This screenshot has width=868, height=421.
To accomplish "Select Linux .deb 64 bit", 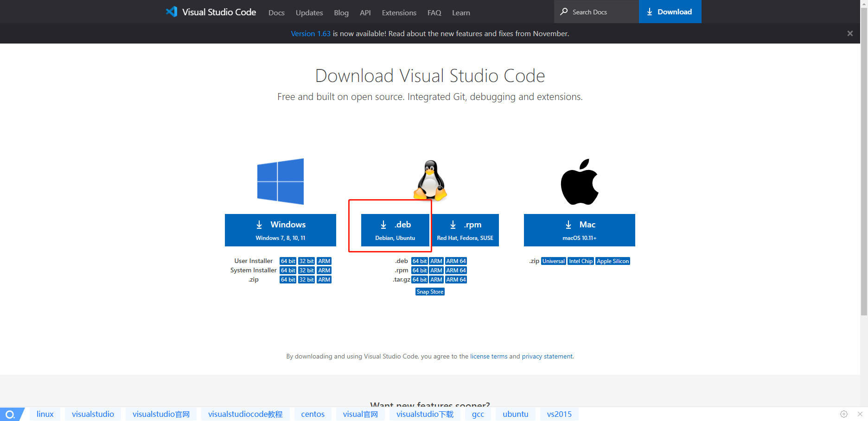I will (420, 261).
